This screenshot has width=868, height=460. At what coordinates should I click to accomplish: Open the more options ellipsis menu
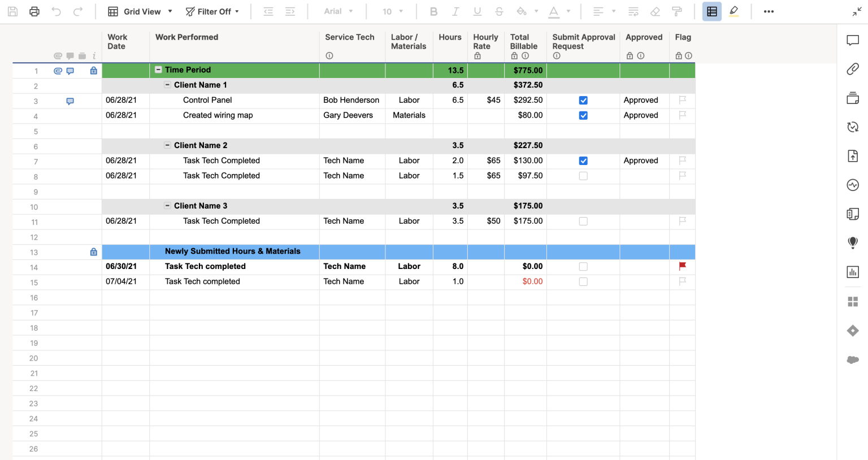click(769, 11)
